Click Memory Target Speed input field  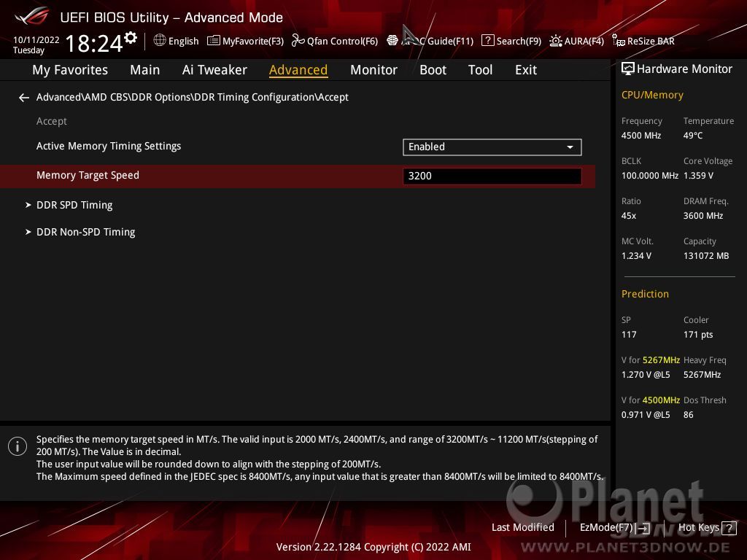492,176
